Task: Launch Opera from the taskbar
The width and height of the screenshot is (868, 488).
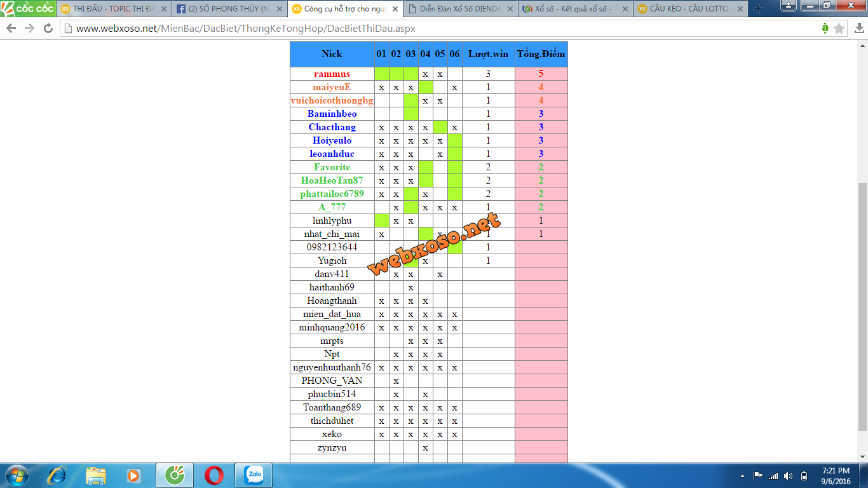Action: 214,475
